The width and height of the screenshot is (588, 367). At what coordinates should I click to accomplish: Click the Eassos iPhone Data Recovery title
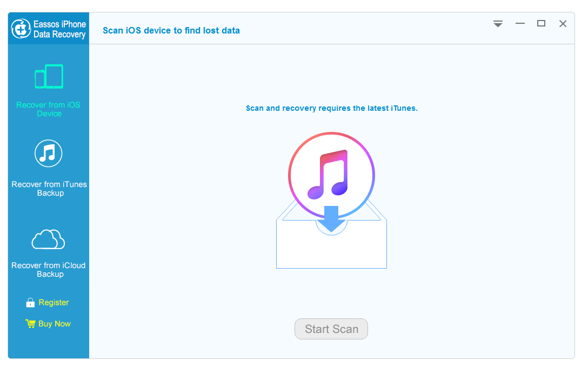59,29
